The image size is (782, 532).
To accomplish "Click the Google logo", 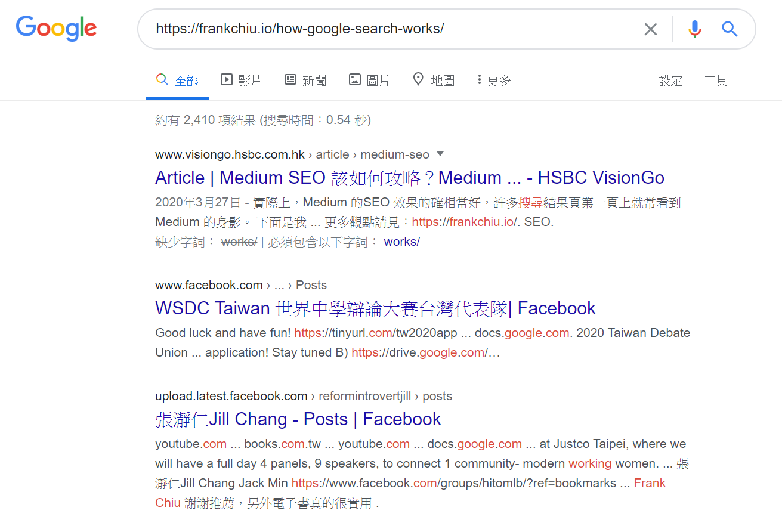I will 56,28.
